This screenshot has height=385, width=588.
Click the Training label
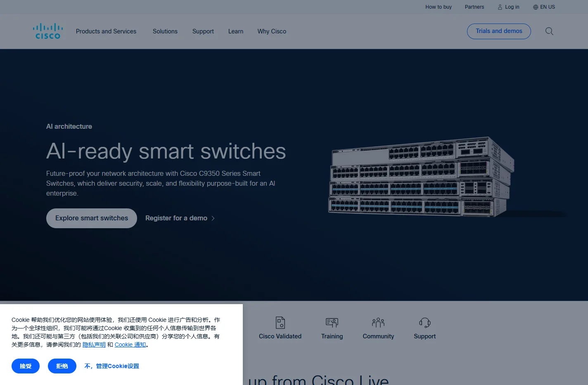[x=332, y=336]
